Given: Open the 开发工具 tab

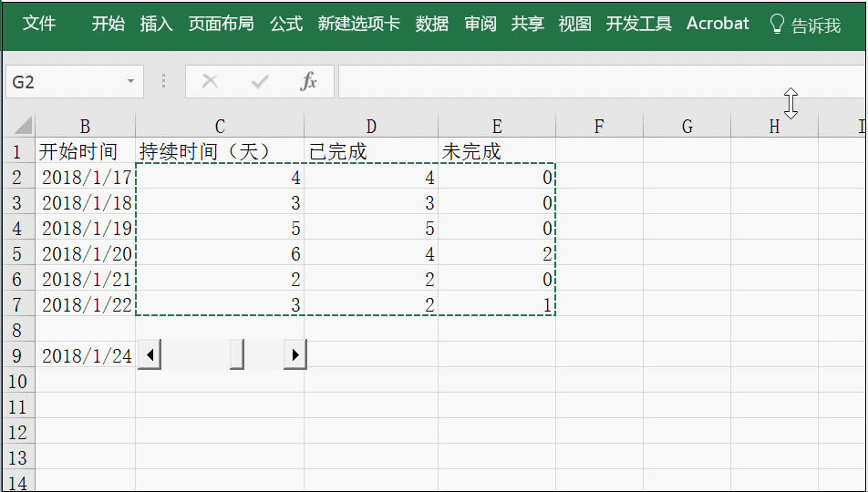Looking at the screenshot, I should coord(639,24).
